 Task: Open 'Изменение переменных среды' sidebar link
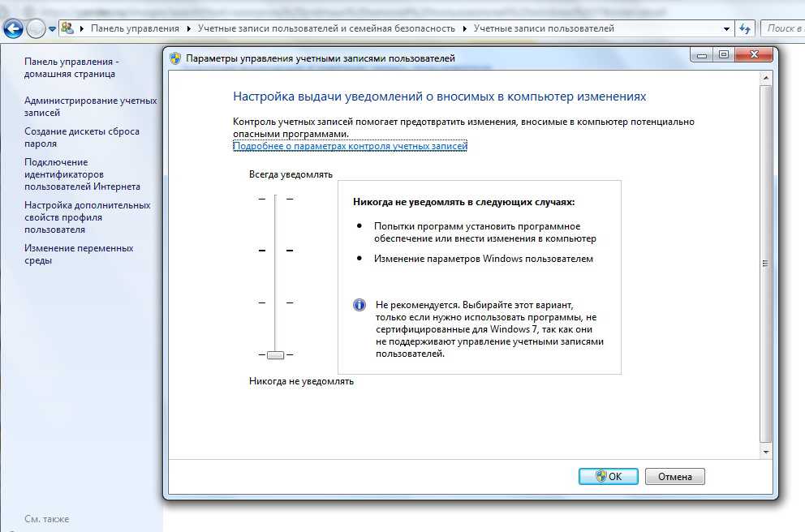[x=79, y=254]
